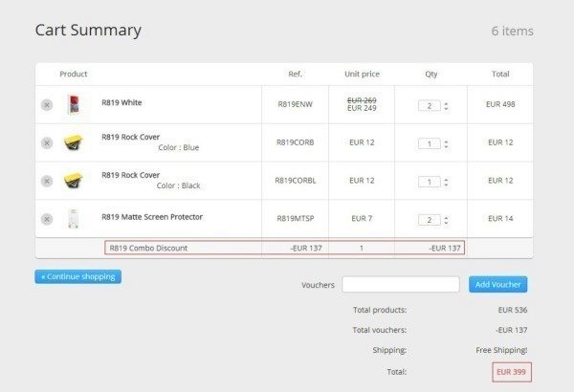Open the R819 Matte Screen Protector link
The image size is (574, 392).
[x=152, y=217]
